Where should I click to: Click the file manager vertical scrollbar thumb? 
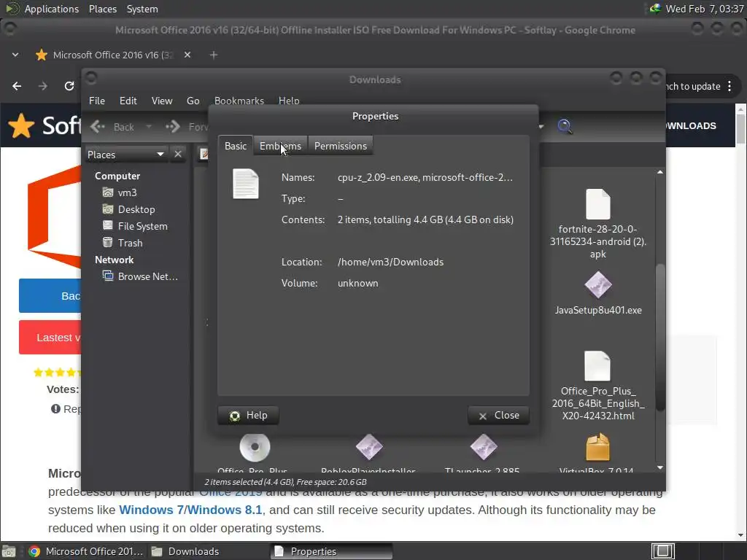point(659,337)
